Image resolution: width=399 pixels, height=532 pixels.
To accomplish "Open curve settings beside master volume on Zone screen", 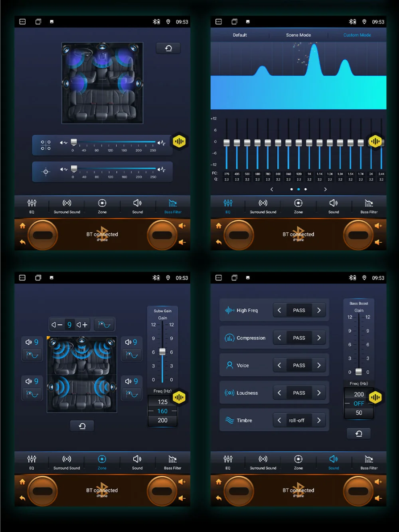I will 105,325.
